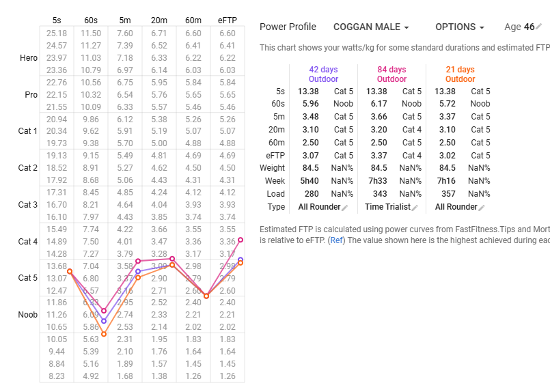Click the 60m data point on chart

click(206, 296)
